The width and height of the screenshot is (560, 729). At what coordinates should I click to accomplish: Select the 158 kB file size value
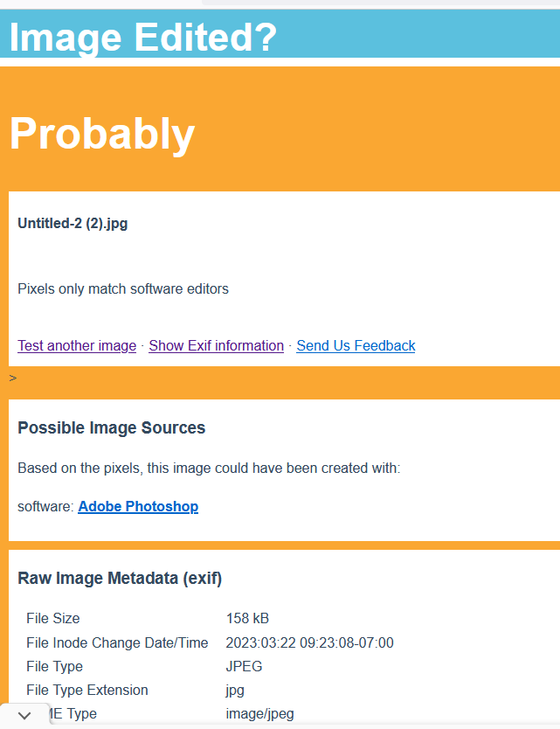click(247, 618)
